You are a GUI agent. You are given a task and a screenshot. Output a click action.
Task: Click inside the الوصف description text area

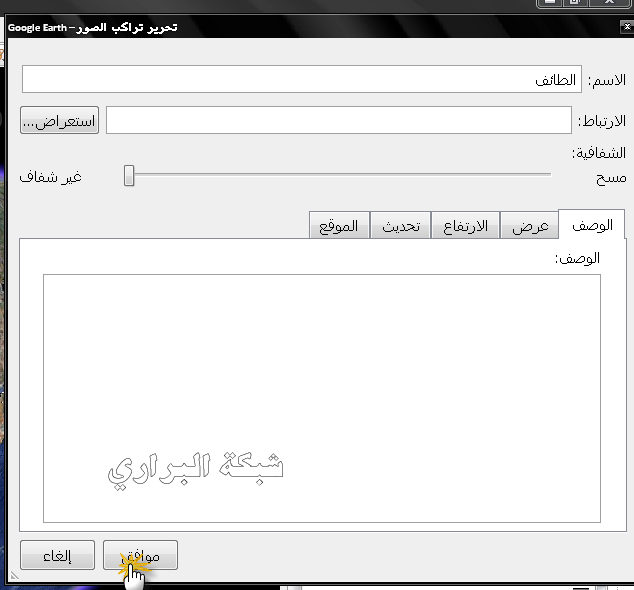coord(322,398)
